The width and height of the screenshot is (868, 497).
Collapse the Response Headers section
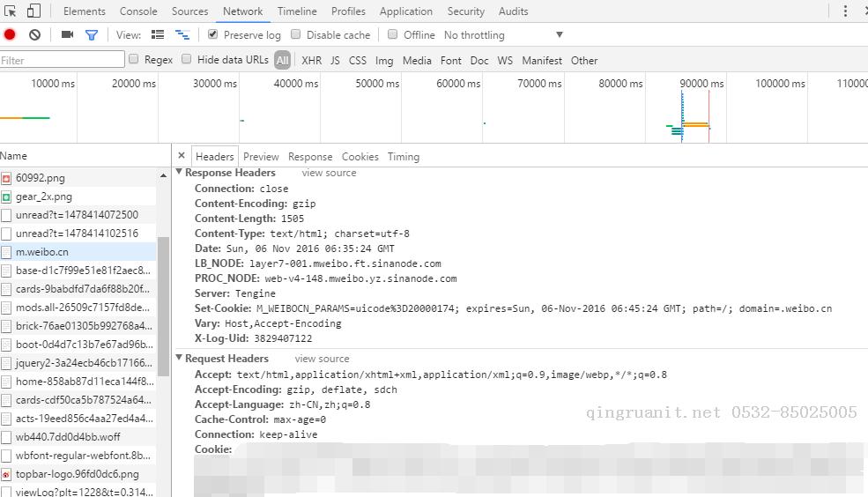(x=180, y=173)
